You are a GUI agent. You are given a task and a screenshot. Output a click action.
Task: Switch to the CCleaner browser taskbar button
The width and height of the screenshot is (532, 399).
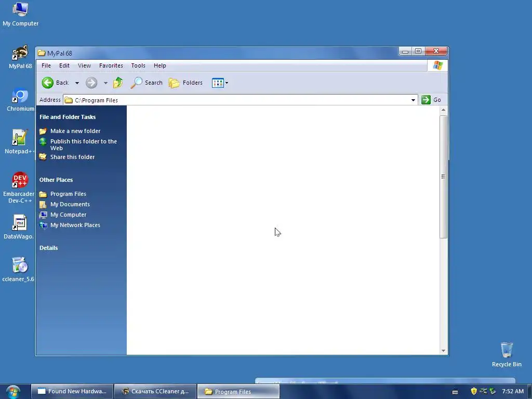[155, 391]
